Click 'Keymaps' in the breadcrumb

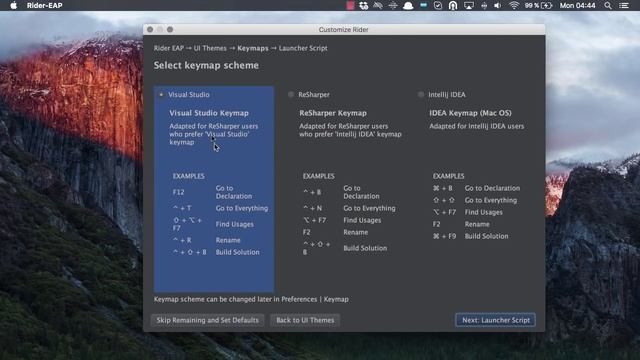(253, 48)
